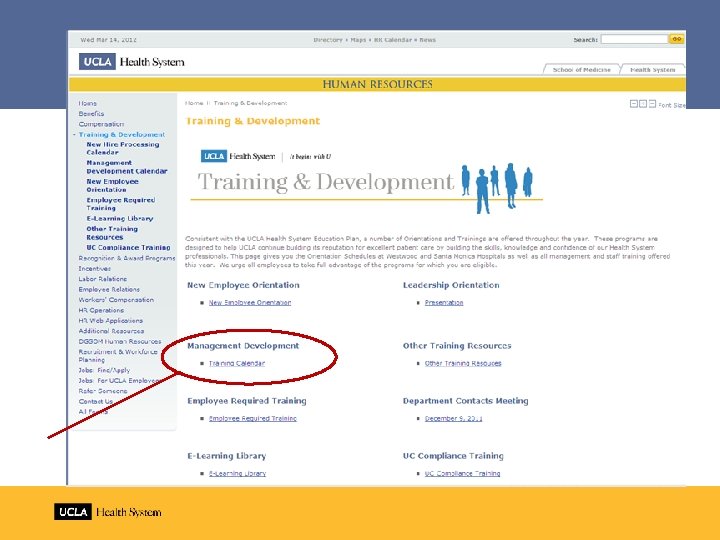Open Compensation in the sidebar
Image resolution: width=720 pixels, height=540 pixels.
click(x=101, y=124)
